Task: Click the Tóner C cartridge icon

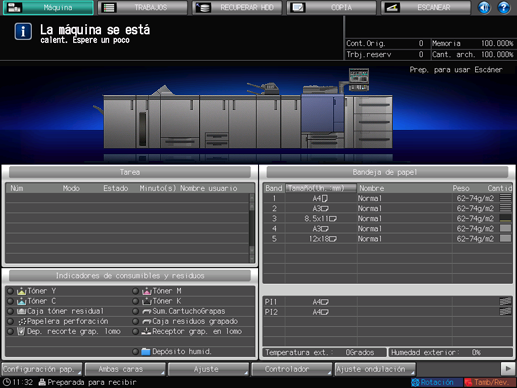Action: tap(22, 301)
